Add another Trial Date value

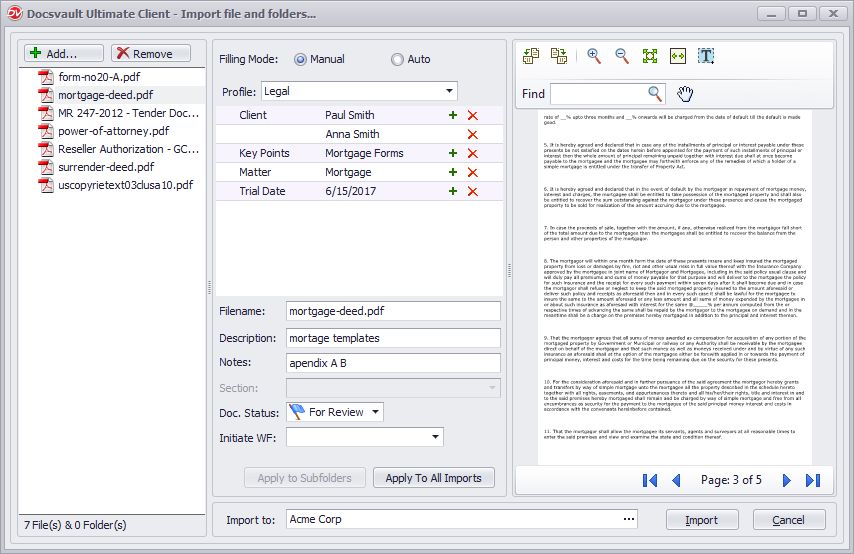(x=453, y=191)
